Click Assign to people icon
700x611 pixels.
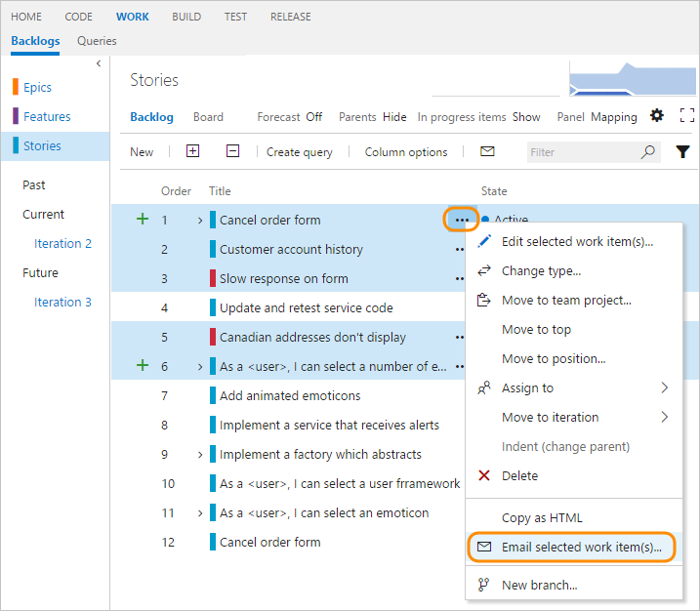pyautogui.click(x=484, y=387)
